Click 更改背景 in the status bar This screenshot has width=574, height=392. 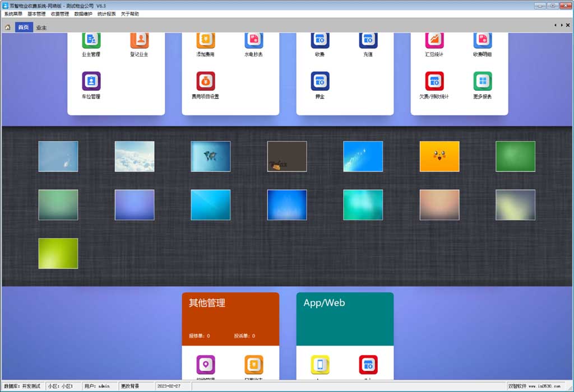click(x=130, y=386)
